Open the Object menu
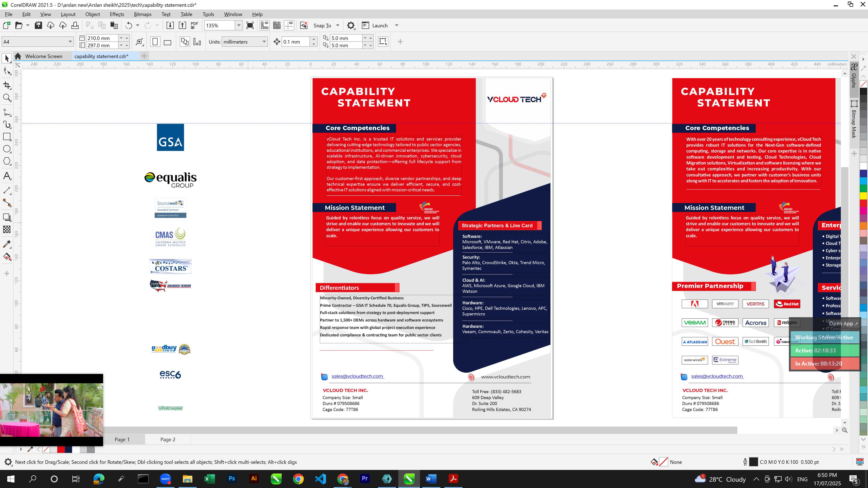This screenshot has width=868, height=488. (x=92, y=14)
